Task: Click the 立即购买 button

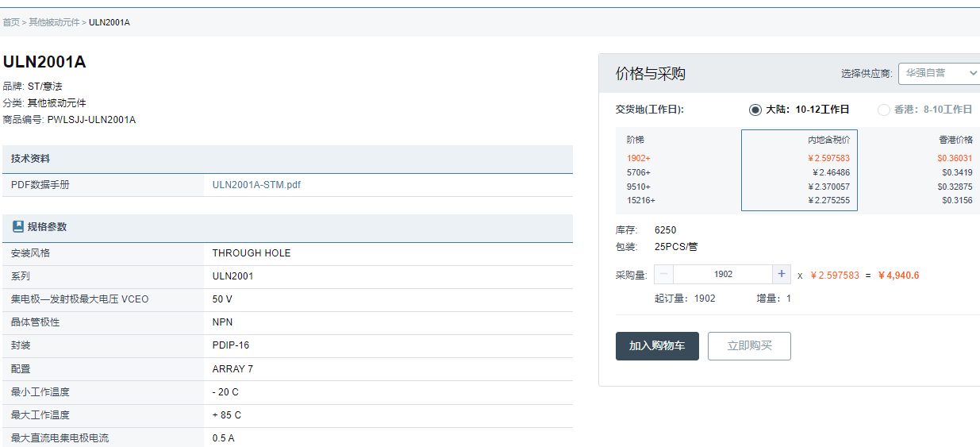Action: click(749, 346)
